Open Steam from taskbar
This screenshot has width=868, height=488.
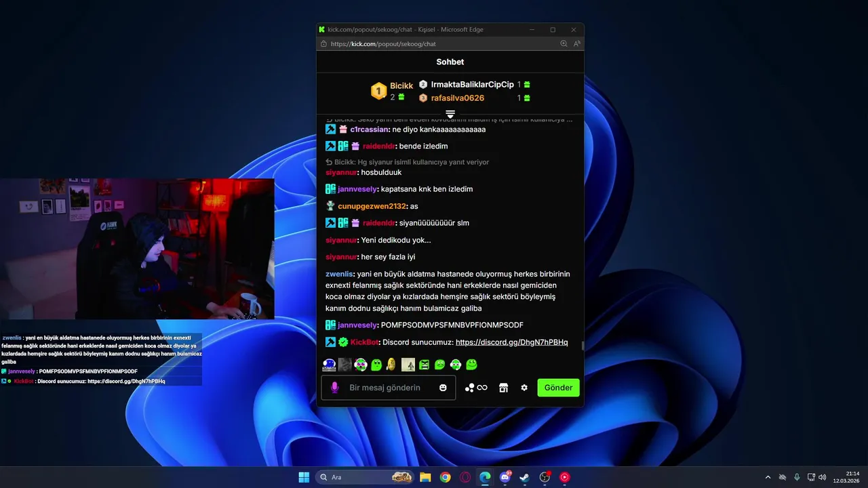click(525, 477)
